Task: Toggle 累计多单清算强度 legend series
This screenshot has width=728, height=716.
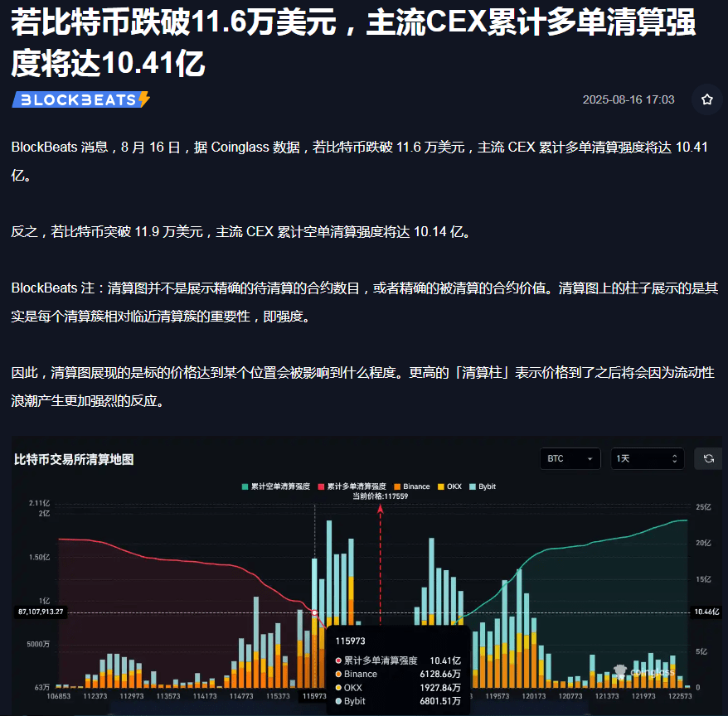Action: click(352, 486)
